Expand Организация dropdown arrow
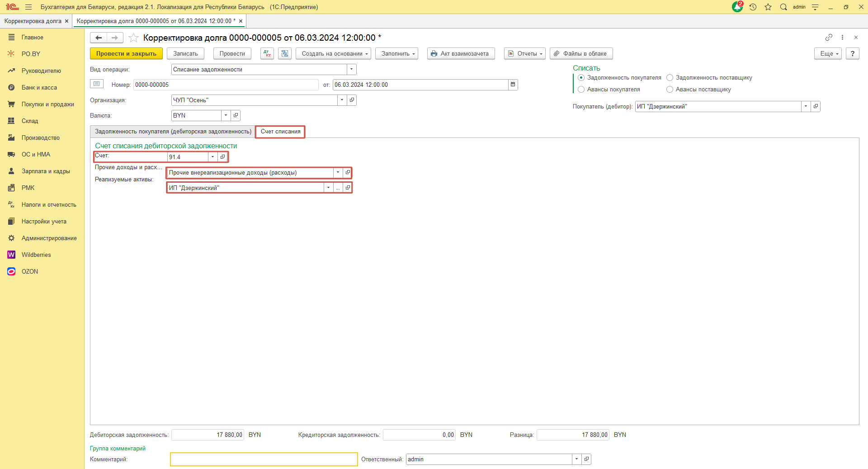The height and width of the screenshot is (469, 868). coord(342,100)
